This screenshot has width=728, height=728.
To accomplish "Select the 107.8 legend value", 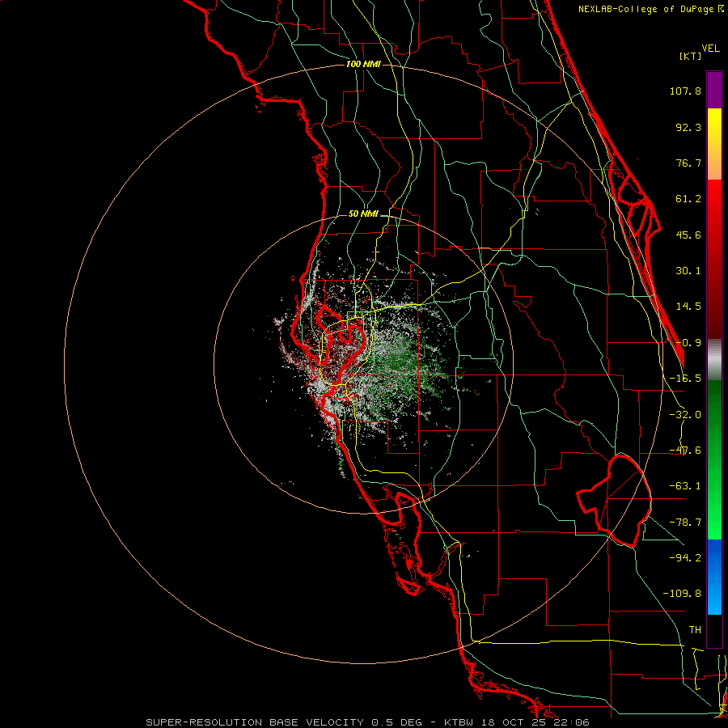I will point(685,91).
